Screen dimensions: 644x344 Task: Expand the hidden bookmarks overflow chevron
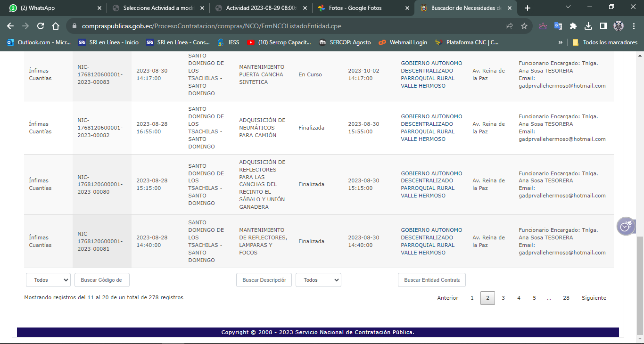click(560, 42)
